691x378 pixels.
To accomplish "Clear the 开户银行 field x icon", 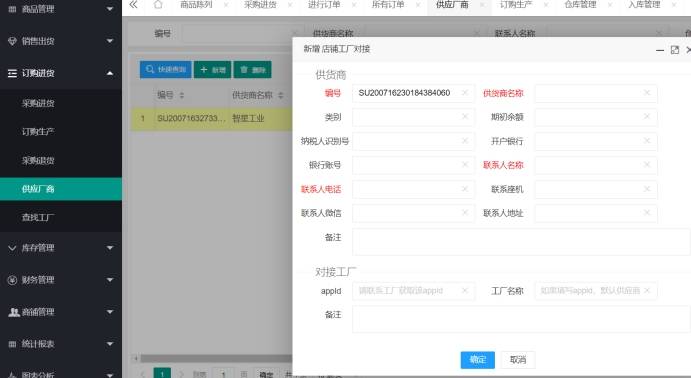I will pyautogui.click(x=646, y=141).
